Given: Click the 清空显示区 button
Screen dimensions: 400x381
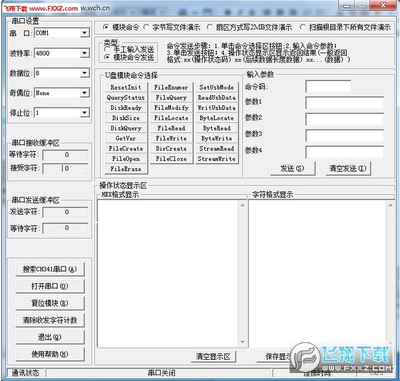Looking at the screenshot, I should coord(213,356).
